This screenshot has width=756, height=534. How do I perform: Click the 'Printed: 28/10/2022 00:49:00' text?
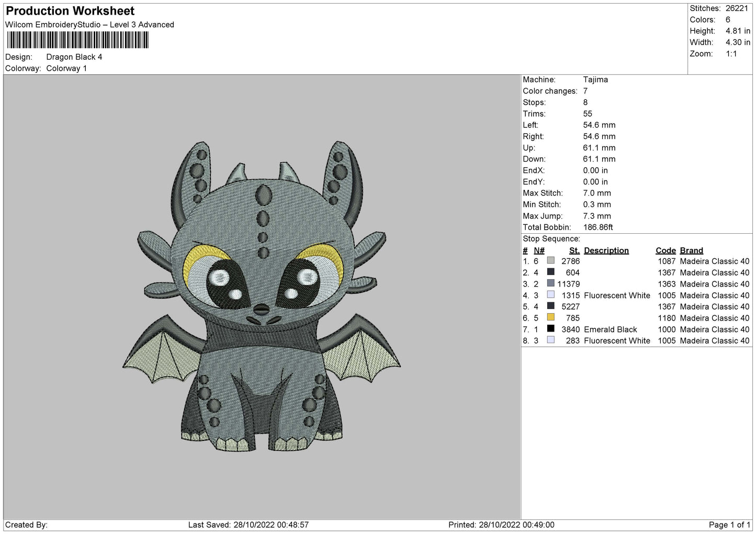coord(501,525)
